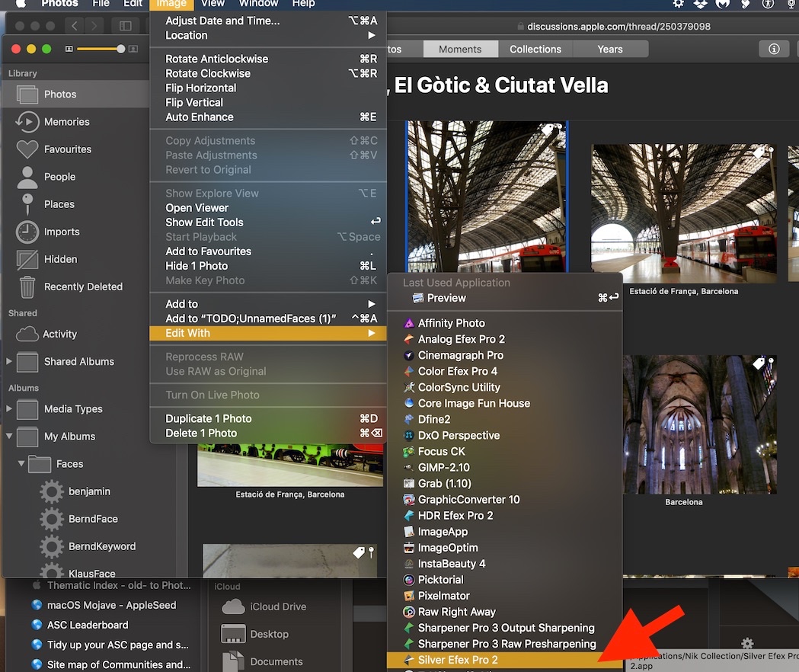The width and height of the screenshot is (799, 672).
Task: Switch to the Collections tab
Action: pos(535,49)
